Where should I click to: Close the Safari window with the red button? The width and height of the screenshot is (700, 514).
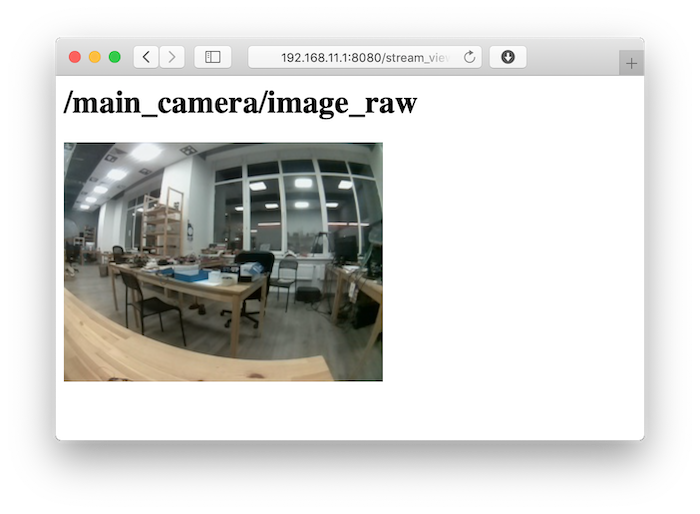click(x=75, y=57)
